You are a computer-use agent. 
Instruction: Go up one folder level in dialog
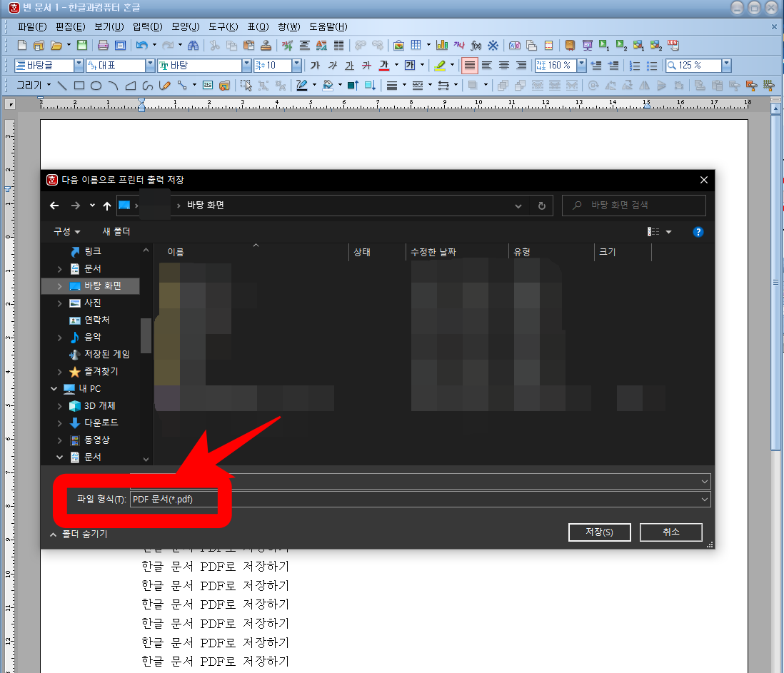(x=107, y=206)
